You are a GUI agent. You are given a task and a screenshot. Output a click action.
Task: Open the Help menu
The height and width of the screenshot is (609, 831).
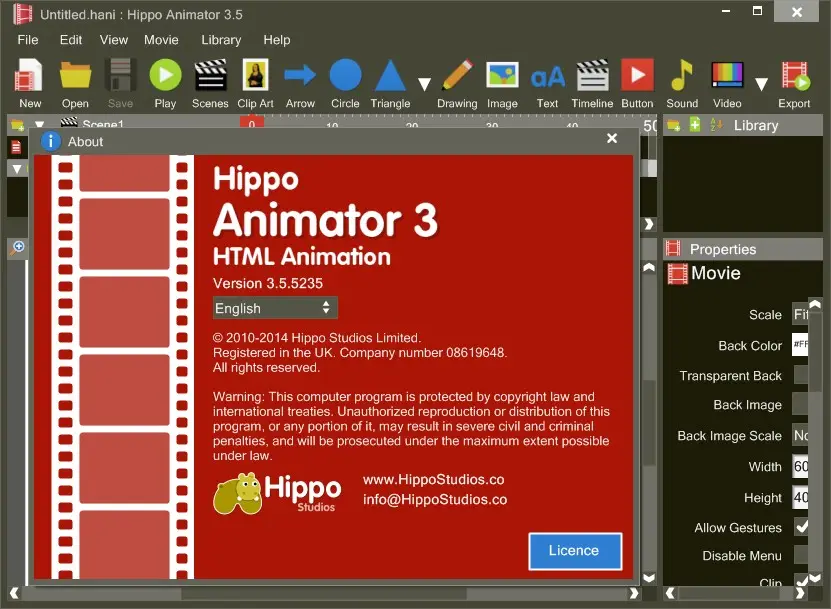point(277,40)
